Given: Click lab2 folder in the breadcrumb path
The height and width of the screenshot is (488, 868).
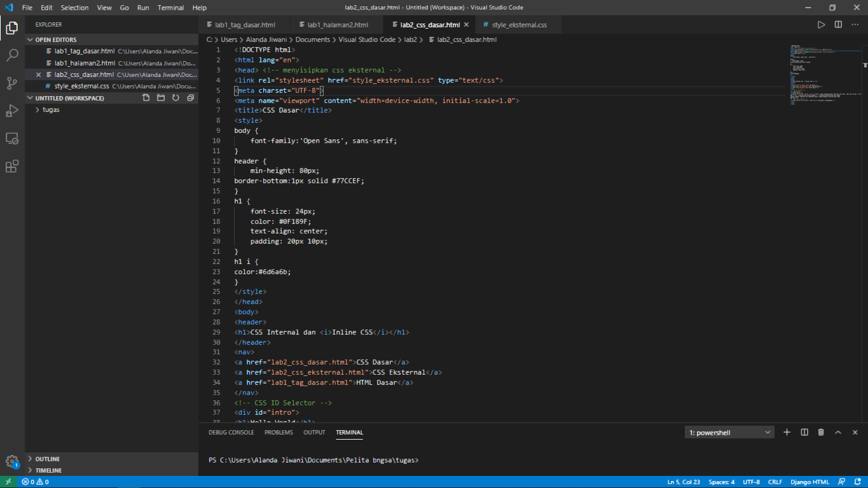Looking at the screenshot, I should coord(411,39).
